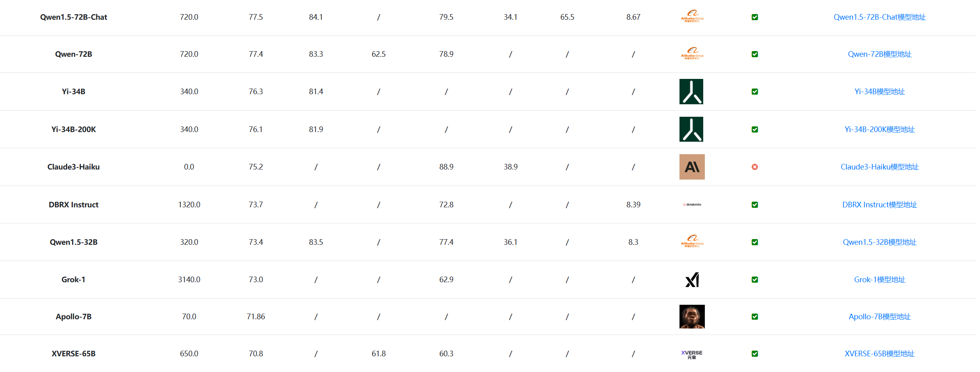Click the XVERSE logo icon

(x=692, y=354)
